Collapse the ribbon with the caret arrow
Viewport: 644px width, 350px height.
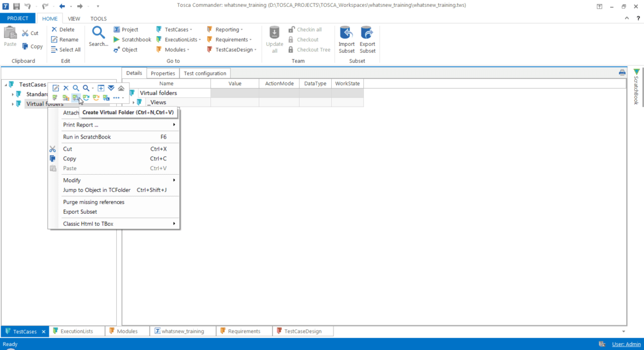[627, 18]
